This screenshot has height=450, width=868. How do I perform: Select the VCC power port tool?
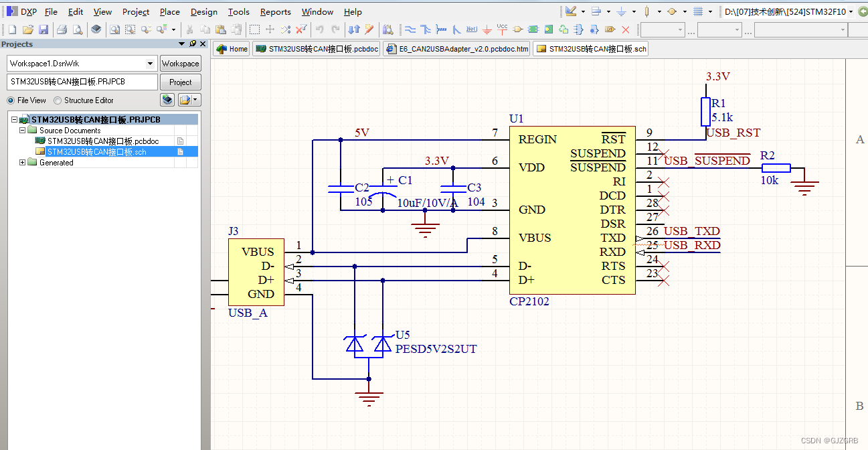[501, 29]
